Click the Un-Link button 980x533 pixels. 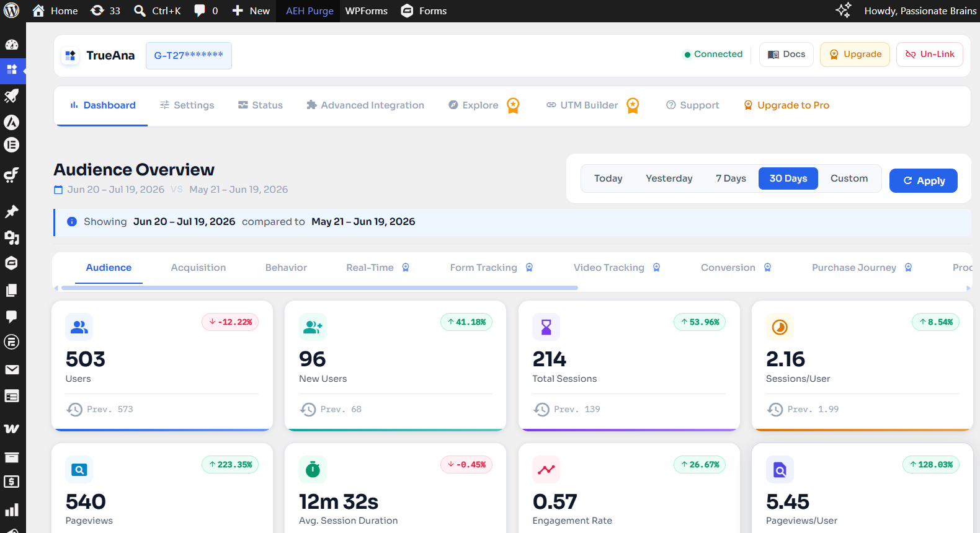pos(930,55)
